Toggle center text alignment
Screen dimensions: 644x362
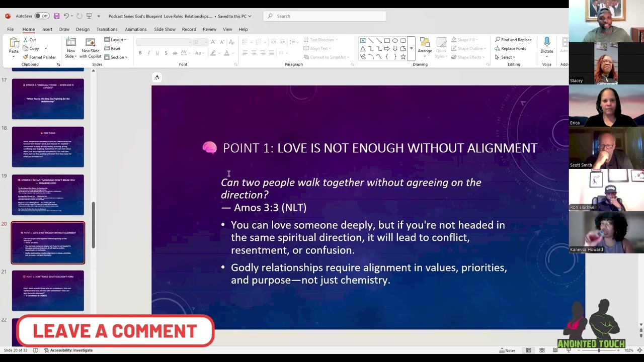coord(254,53)
